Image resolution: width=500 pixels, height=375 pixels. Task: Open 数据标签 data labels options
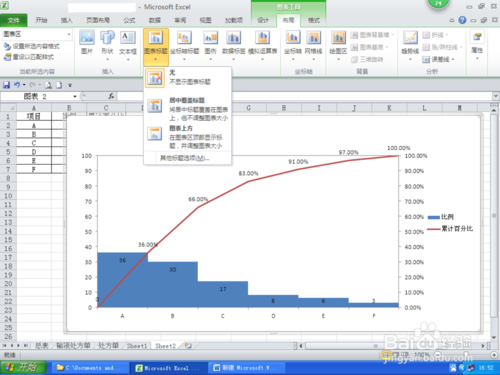(234, 45)
